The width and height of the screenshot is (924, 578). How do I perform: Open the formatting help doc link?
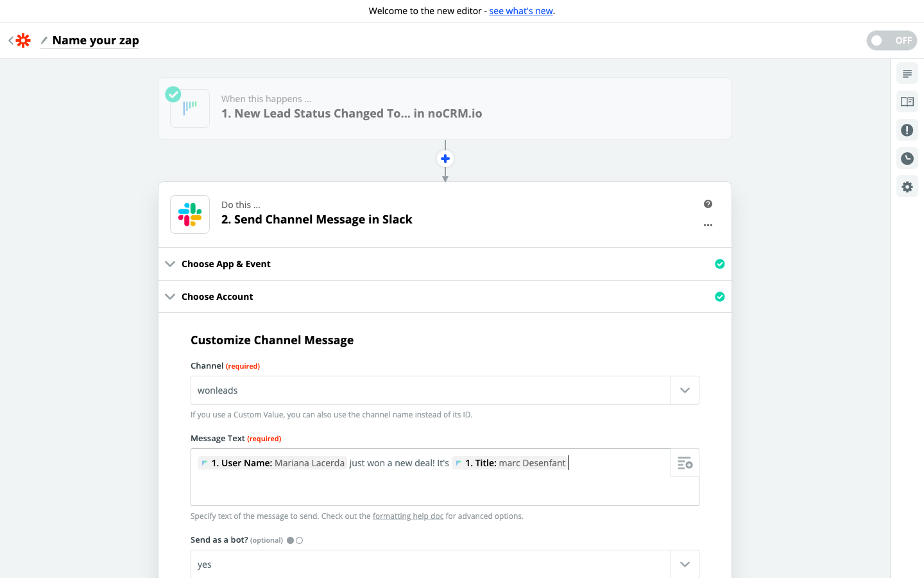tap(408, 516)
